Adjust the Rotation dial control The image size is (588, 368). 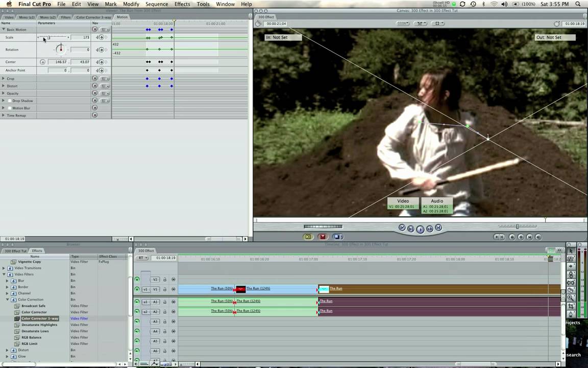coord(60,49)
